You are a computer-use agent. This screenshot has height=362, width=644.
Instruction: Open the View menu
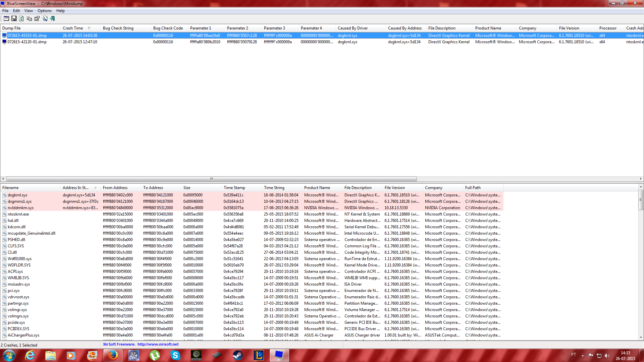[29, 11]
